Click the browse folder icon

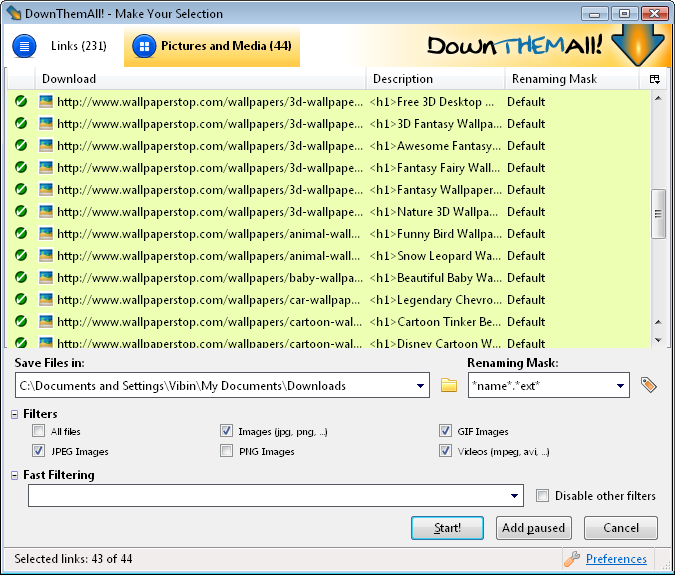(449, 385)
